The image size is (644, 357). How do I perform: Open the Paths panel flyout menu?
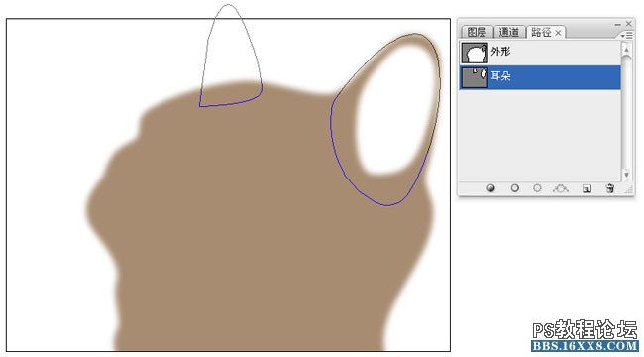pos(627,36)
